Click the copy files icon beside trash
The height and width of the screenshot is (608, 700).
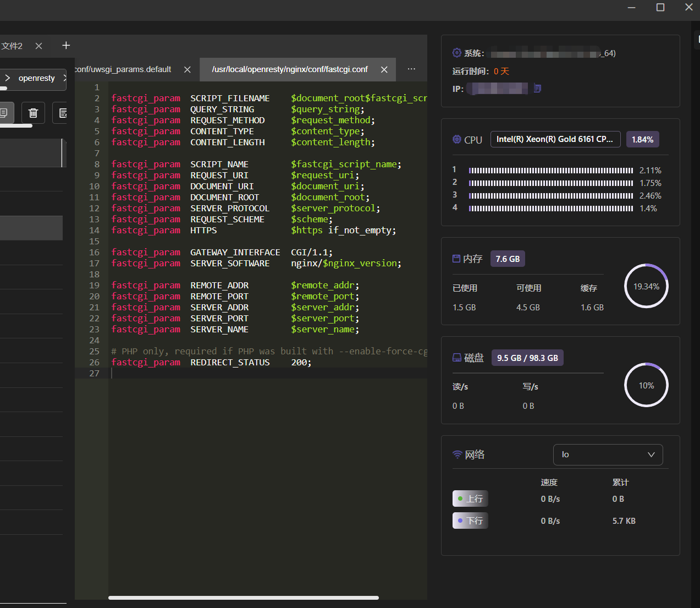pyautogui.click(x=4, y=113)
